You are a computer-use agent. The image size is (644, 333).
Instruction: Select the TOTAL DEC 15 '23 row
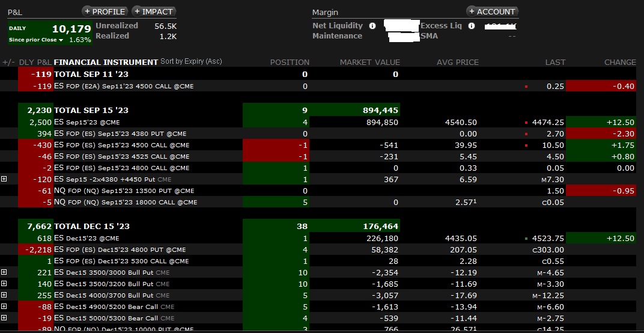pyautogui.click(x=318, y=226)
